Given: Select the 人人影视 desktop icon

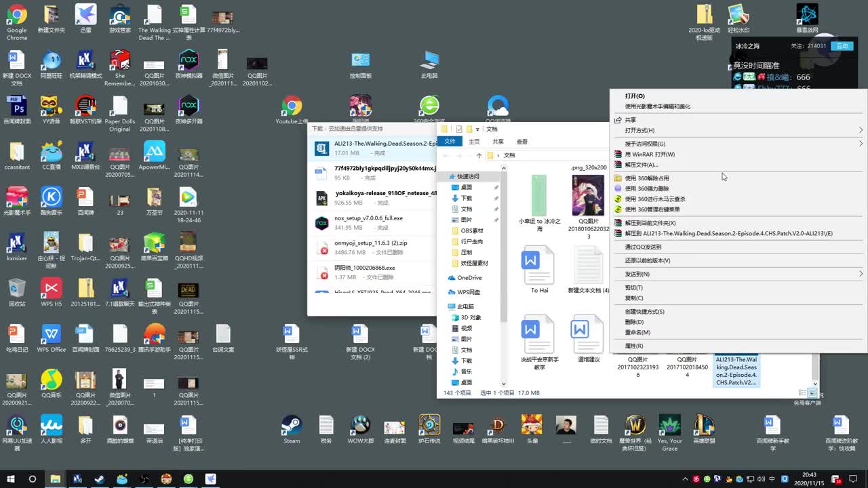Looking at the screenshot, I should pyautogui.click(x=52, y=430).
